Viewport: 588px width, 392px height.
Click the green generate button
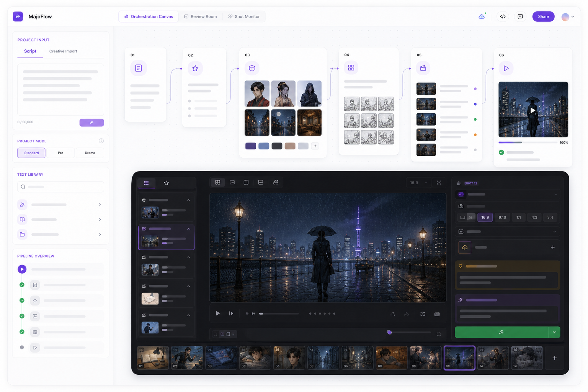coord(501,332)
